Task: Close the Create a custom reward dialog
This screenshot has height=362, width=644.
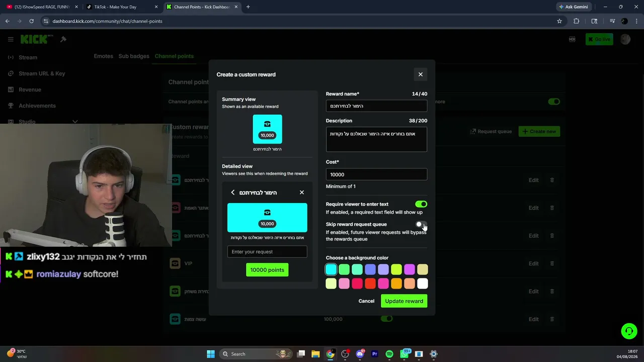Action: coord(421,74)
